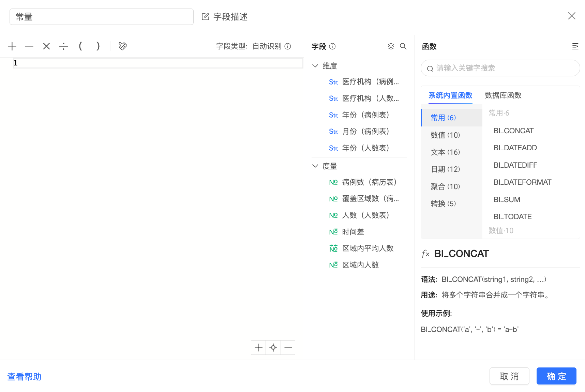The height and width of the screenshot is (392, 585).
Task: Choose the BI_DATEDIFF function
Action: click(515, 165)
